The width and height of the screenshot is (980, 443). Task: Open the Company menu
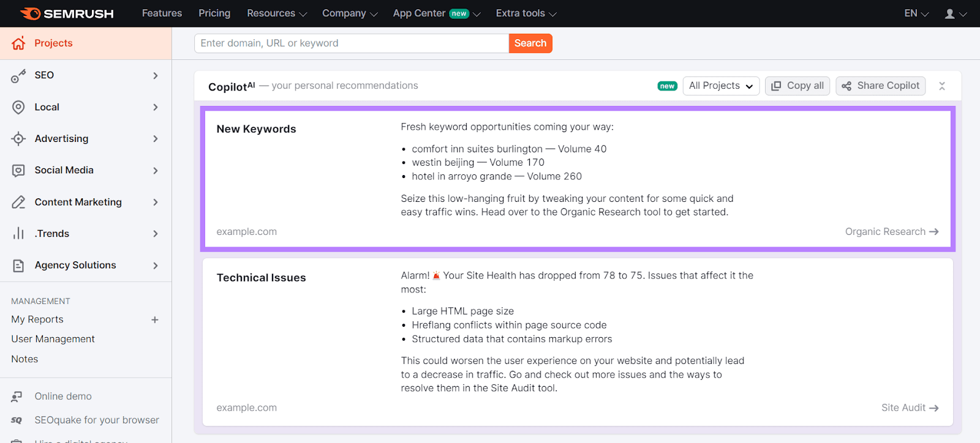point(350,13)
